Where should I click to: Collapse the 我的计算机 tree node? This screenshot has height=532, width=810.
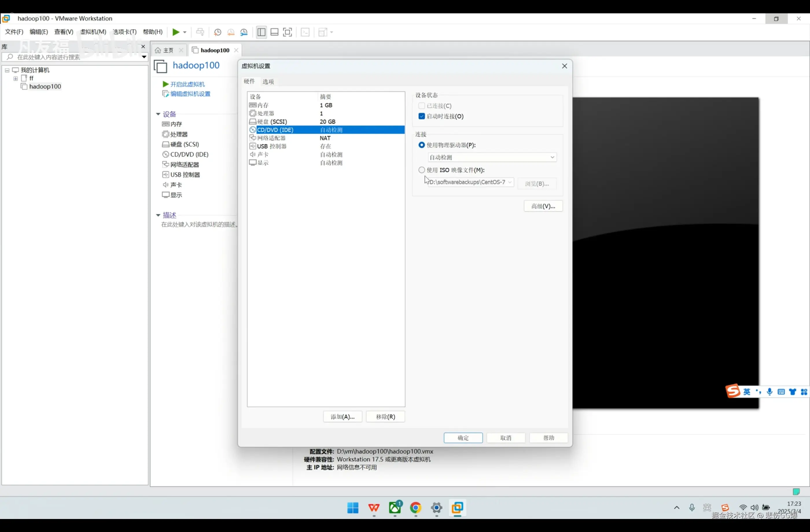pyautogui.click(x=7, y=70)
